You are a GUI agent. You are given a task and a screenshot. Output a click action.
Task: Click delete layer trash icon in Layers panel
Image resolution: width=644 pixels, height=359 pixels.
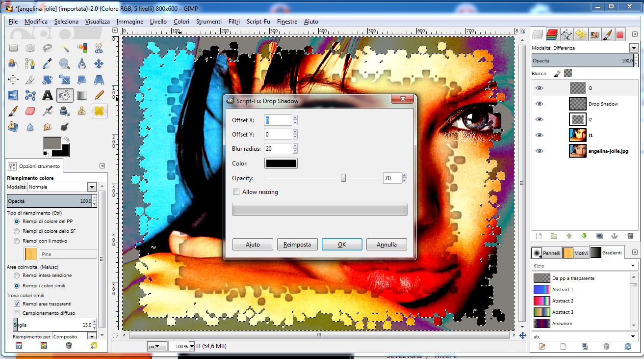630,236
